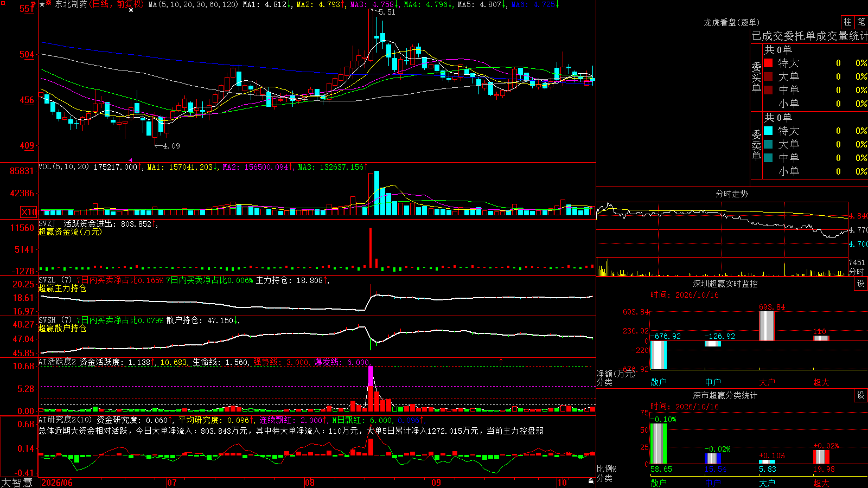Click the teal 中单 sell order swatch

coord(768,158)
